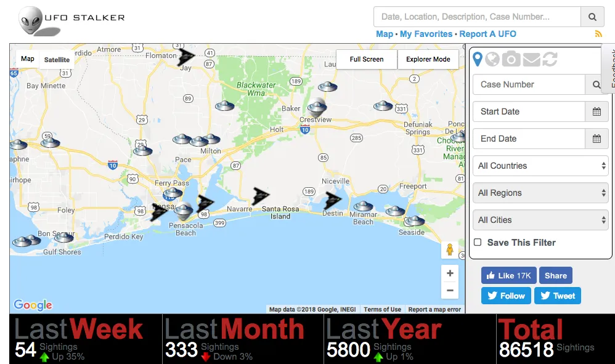Screen dimensions: 615x364
Task: Click the Last Year 5800 Sightings panel
Action: pos(410,339)
